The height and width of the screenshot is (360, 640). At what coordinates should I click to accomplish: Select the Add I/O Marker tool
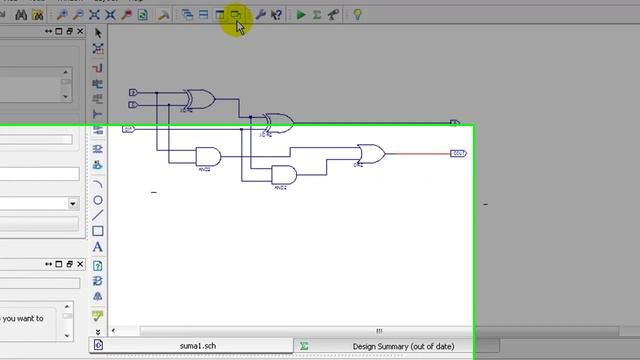(98, 130)
